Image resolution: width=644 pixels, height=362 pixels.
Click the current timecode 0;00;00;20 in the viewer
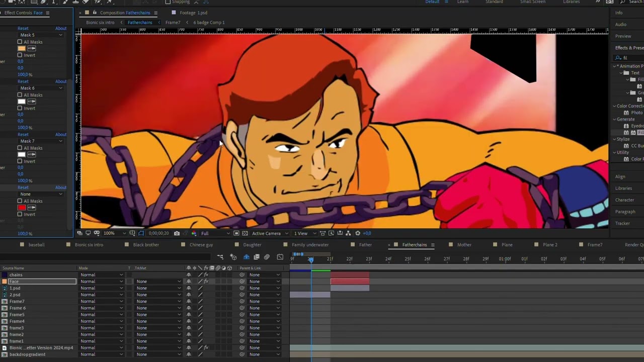(x=158, y=233)
